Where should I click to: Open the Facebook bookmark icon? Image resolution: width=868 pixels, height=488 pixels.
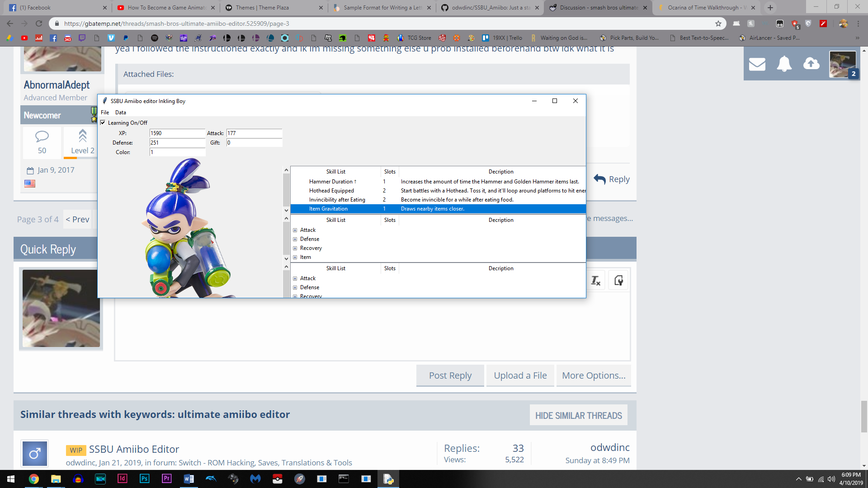point(53,38)
